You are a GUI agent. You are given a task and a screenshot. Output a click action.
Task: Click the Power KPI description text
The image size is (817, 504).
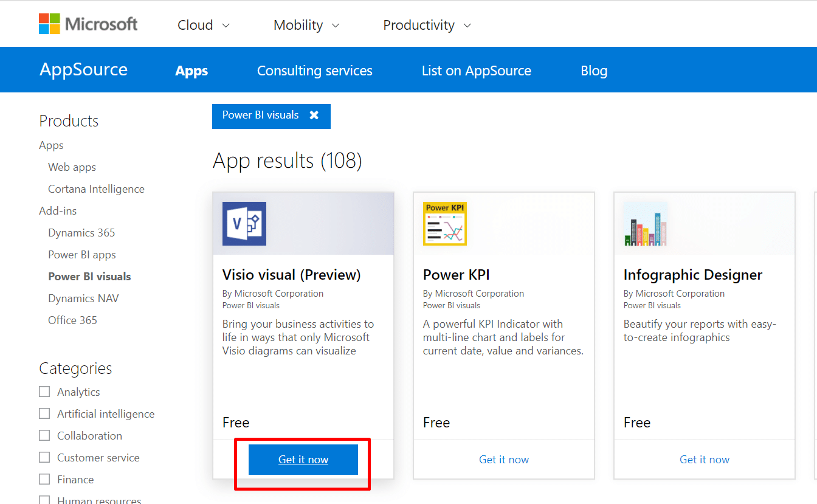pos(503,337)
